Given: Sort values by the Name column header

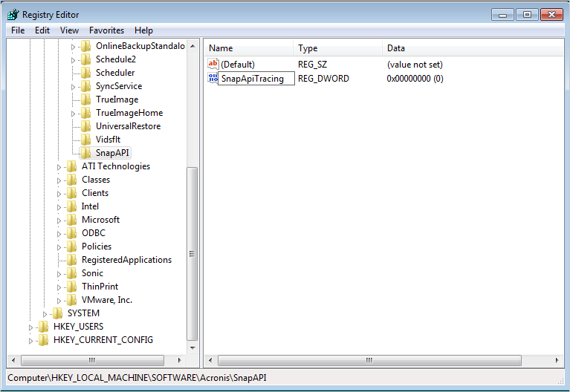Looking at the screenshot, I should pos(248,48).
